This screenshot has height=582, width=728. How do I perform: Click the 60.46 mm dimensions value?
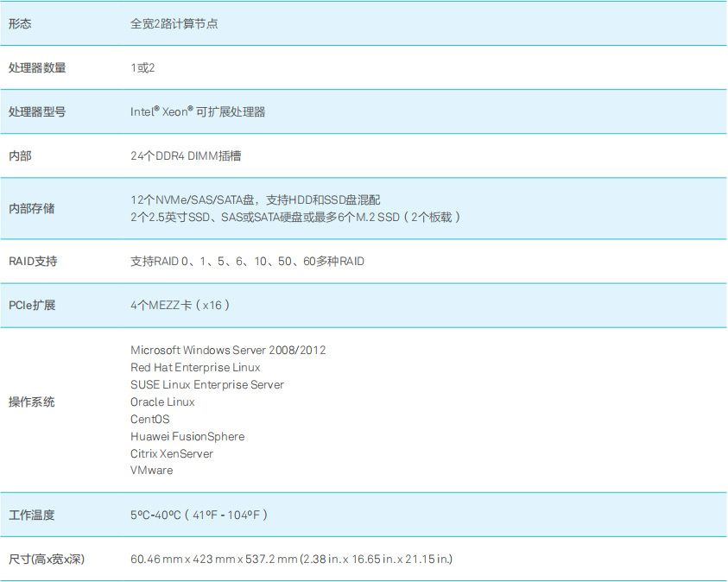click(x=291, y=559)
